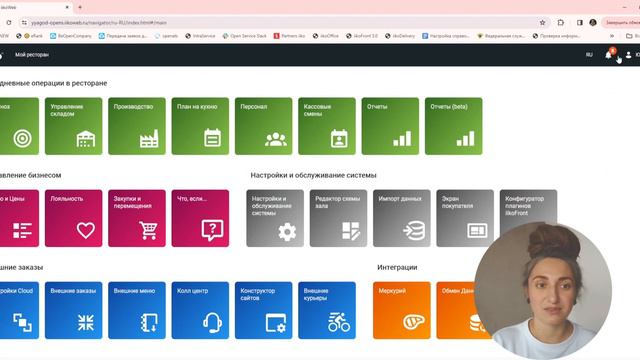This screenshot has height=360, width=640.
Task: Open the BeOpenCompany bookmark
Action: pos(71,36)
